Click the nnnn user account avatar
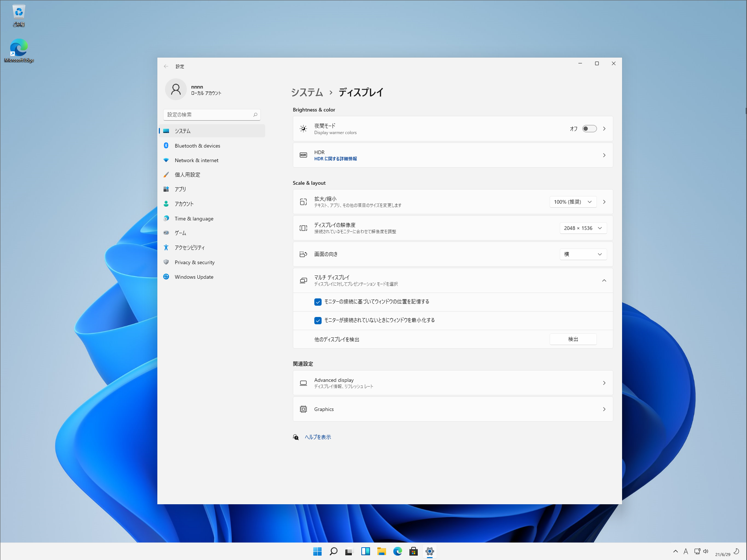The image size is (747, 560). tap(176, 89)
